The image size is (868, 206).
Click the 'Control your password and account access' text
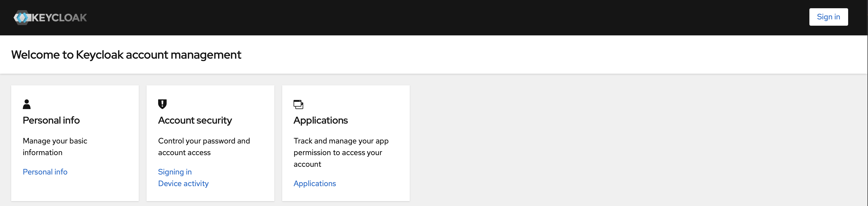(x=204, y=147)
